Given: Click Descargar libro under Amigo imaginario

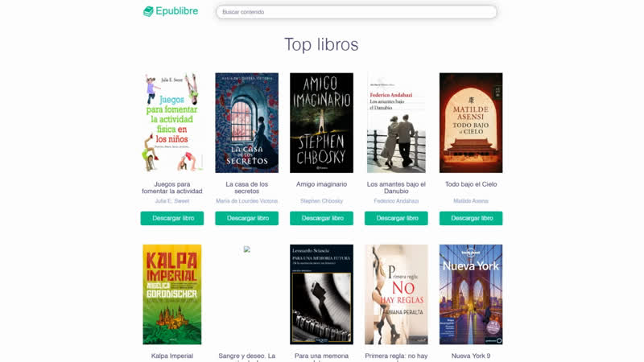Looking at the screenshot, I should point(321,218).
